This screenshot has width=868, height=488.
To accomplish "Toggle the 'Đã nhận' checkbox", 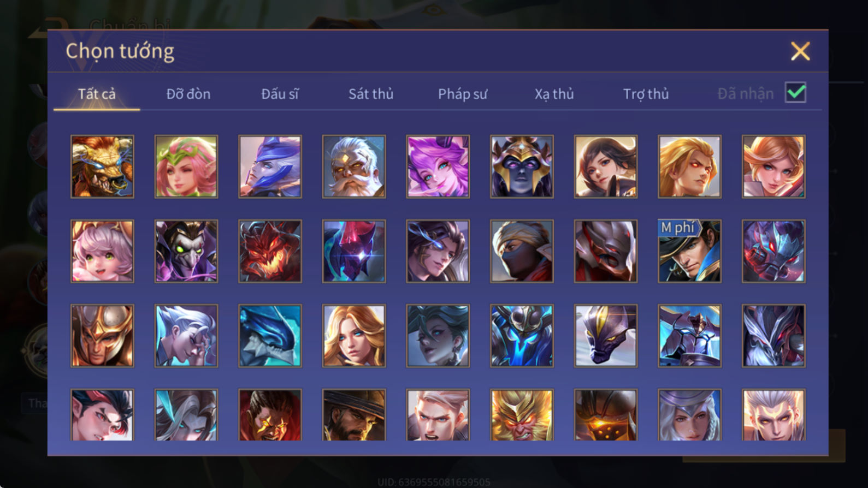I will point(795,93).
